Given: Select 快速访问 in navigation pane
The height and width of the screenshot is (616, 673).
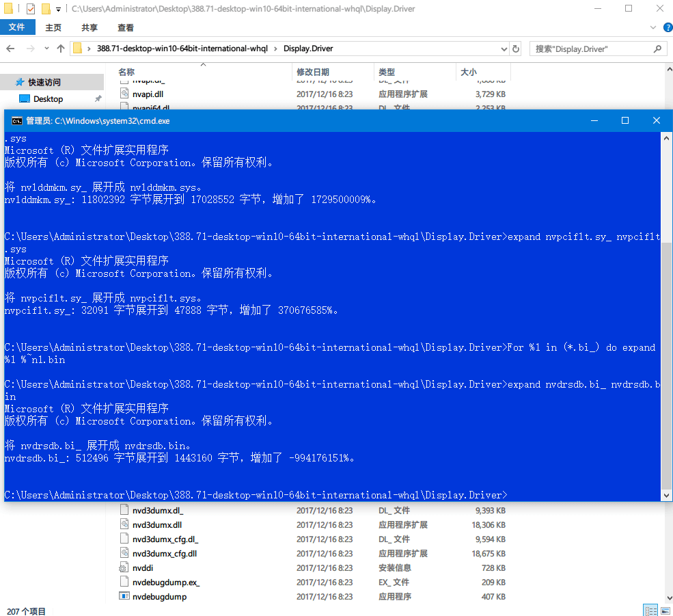Looking at the screenshot, I should [44, 82].
